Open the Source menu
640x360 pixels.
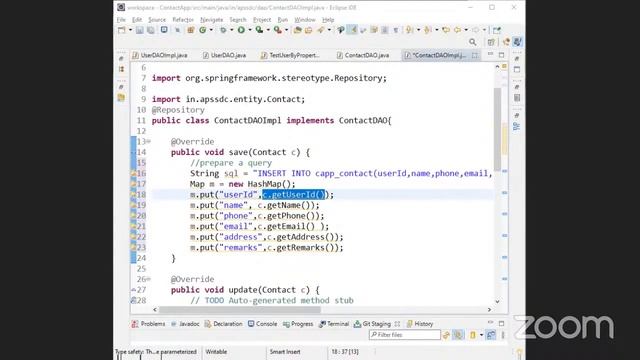click(157, 20)
